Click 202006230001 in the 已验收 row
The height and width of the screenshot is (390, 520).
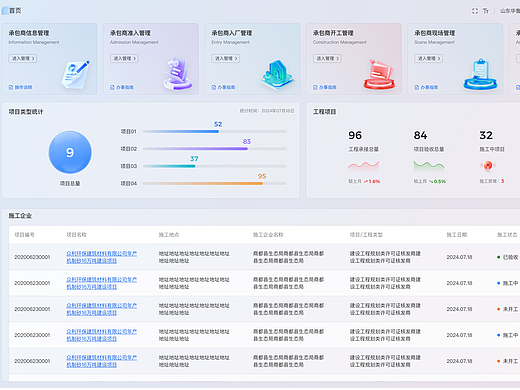pos(32,257)
